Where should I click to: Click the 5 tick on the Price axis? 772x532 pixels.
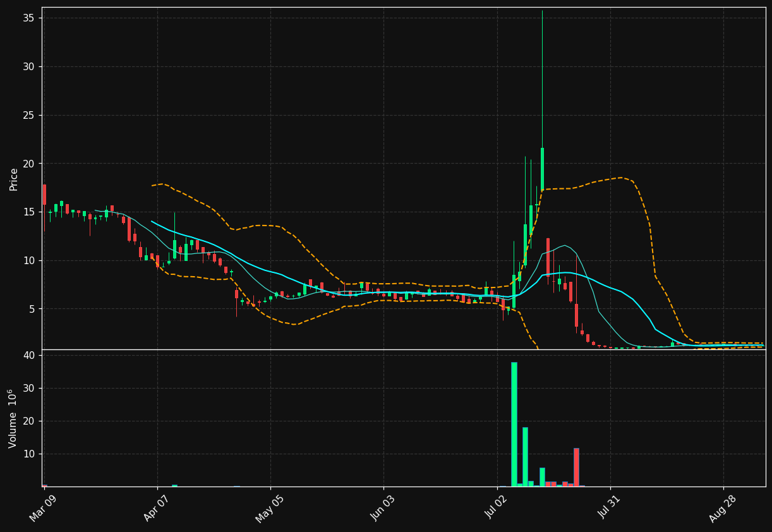pyautogui.click(x=33, y=309)
